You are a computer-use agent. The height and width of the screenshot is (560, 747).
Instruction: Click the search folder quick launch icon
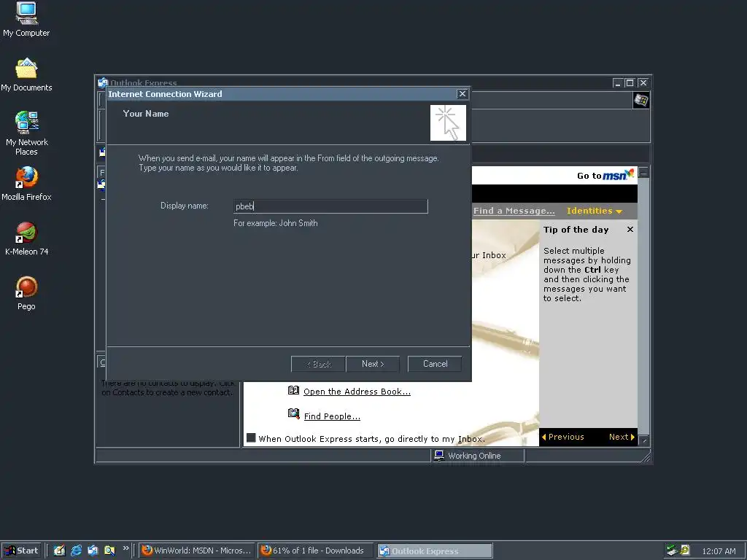coord(109,551)
